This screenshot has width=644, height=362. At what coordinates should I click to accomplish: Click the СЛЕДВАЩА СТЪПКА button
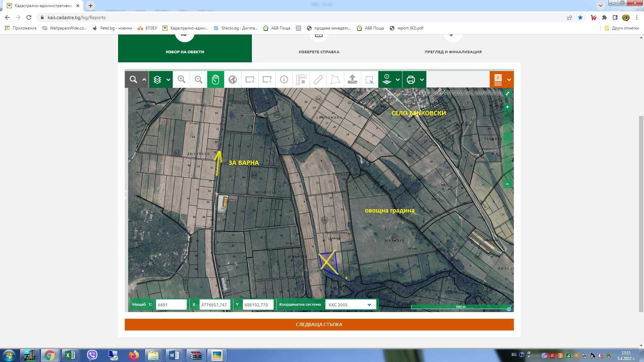coord(319,324)
